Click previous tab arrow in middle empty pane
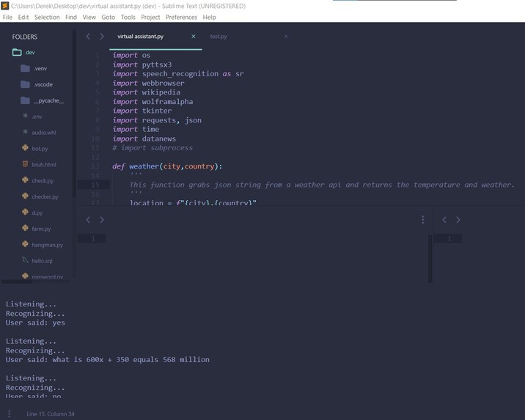The width and height of the screenshot is (525, 420). [88, 220]
